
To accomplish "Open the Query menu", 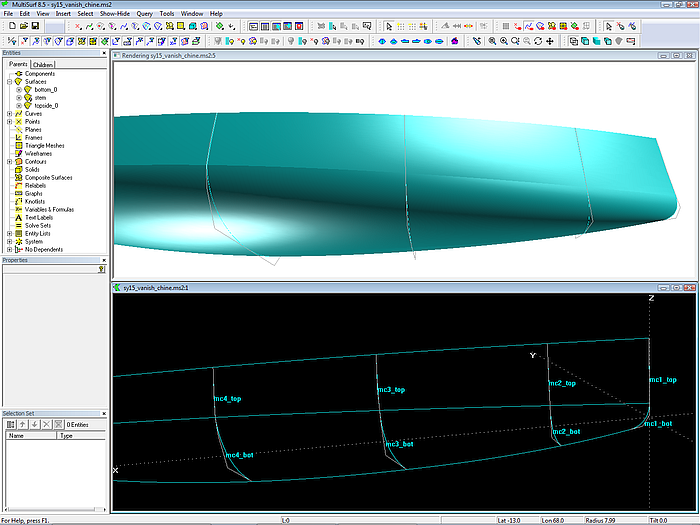I will tap(144, 14).
